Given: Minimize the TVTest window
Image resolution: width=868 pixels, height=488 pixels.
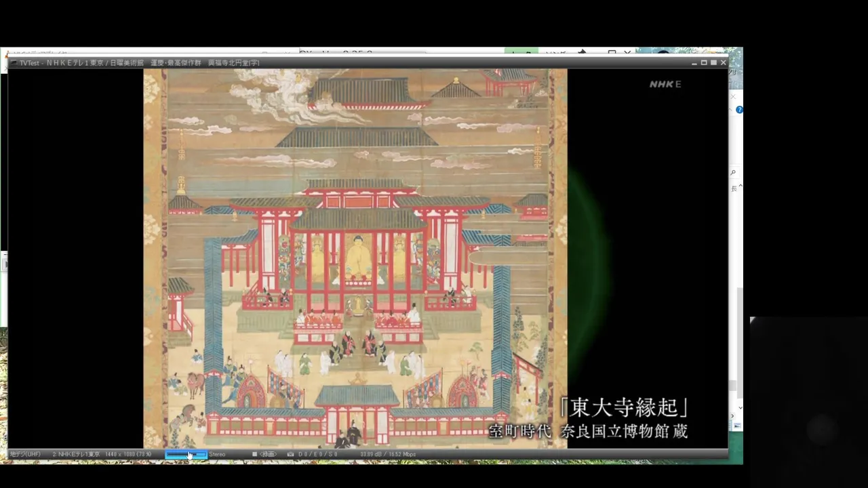Looking at the screenshot, I should [694, 62].
